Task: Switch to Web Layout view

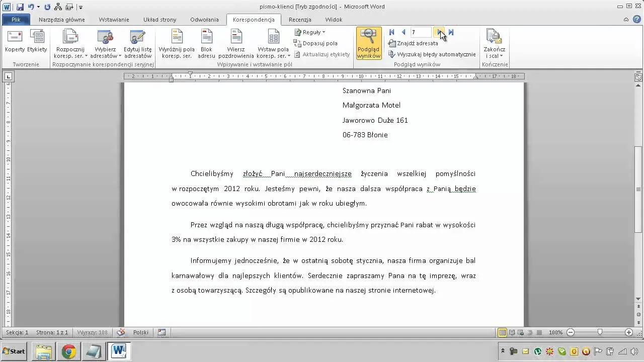Action: [x=521, y=332]
